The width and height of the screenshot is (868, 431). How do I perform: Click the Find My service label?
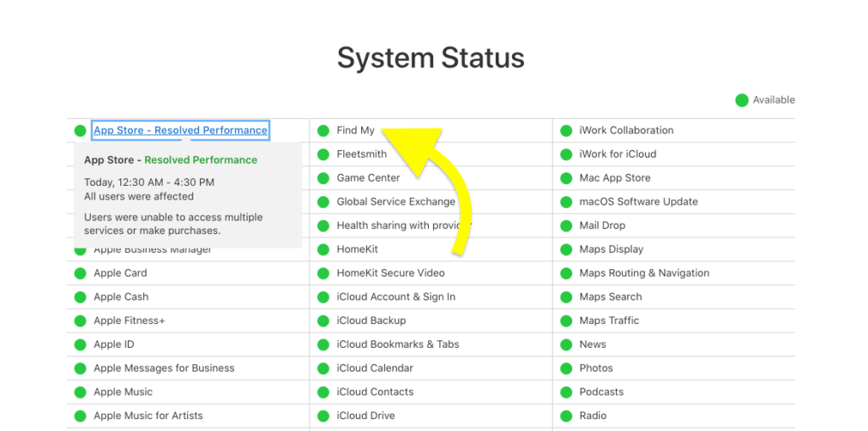(x=355, y=131)
